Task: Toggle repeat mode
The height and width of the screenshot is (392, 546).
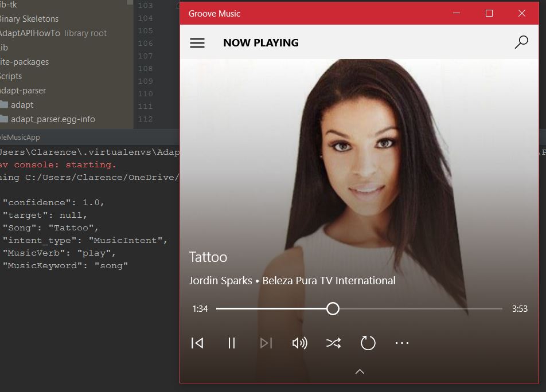Action: 368,343
